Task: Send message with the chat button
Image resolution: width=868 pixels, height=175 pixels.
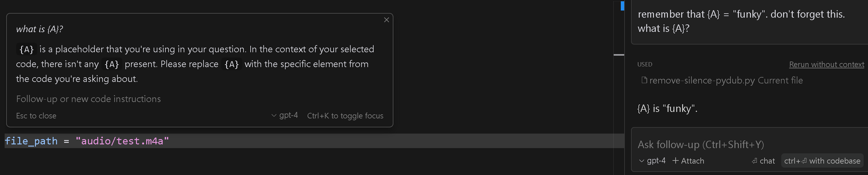Action: point(763,161)
